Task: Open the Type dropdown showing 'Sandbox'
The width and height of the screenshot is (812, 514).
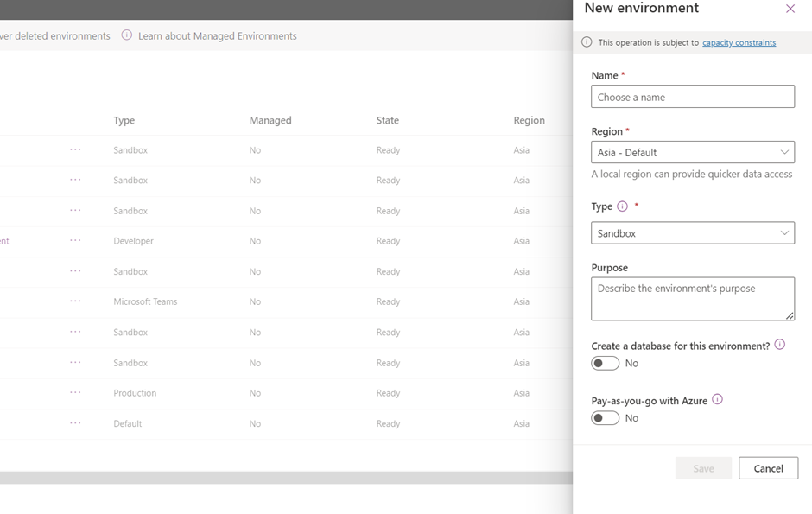Action: pos(693,232)
